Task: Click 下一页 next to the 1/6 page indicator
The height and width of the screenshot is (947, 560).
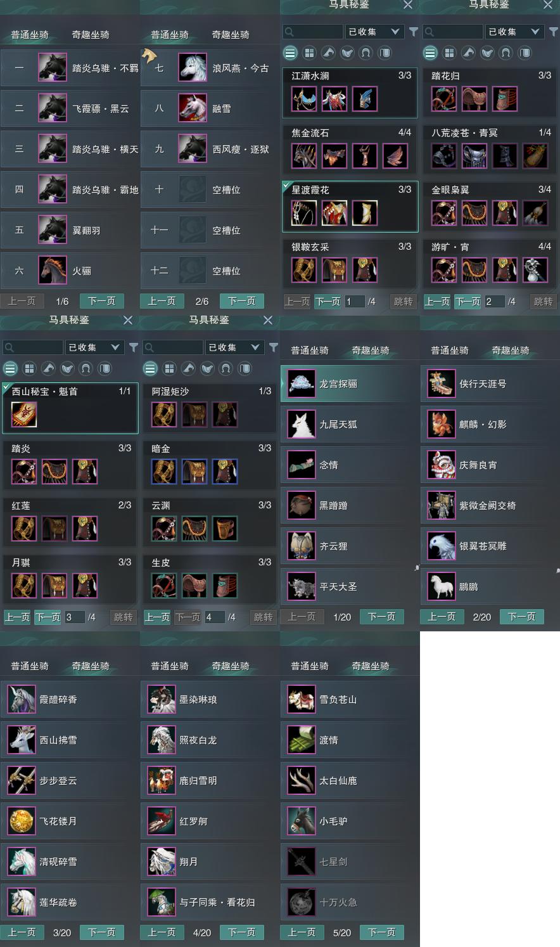Action: click(102, 301)
